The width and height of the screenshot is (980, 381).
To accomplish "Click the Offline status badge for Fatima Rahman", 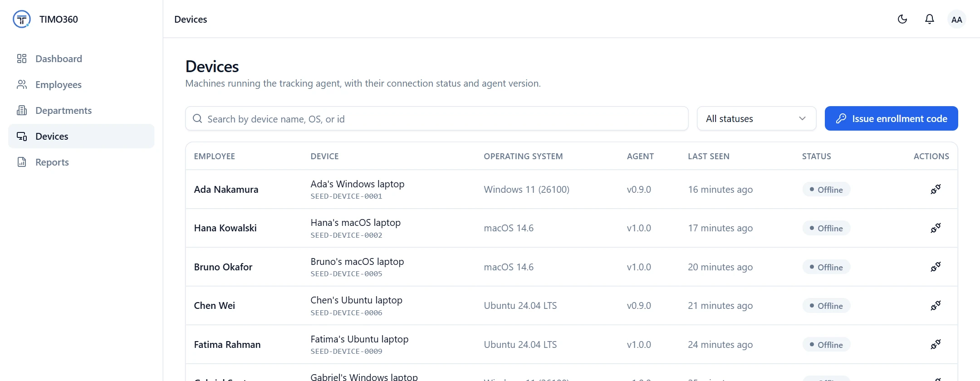I will point(826,345).
